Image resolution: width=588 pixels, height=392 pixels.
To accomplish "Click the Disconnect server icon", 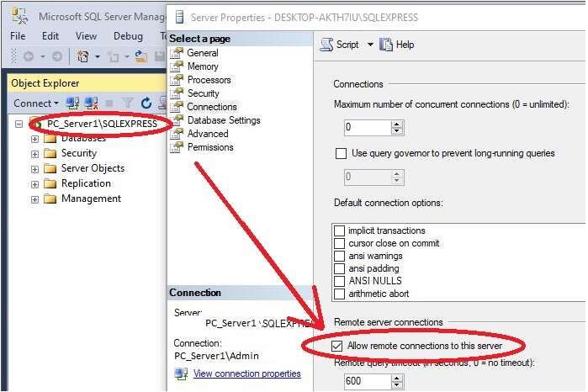I will (91, 103).
